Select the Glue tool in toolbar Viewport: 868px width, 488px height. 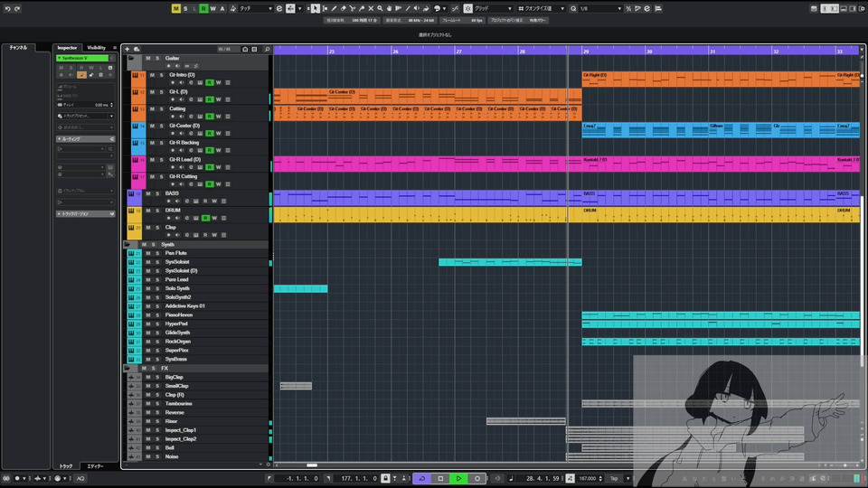[x=361, y=8]
